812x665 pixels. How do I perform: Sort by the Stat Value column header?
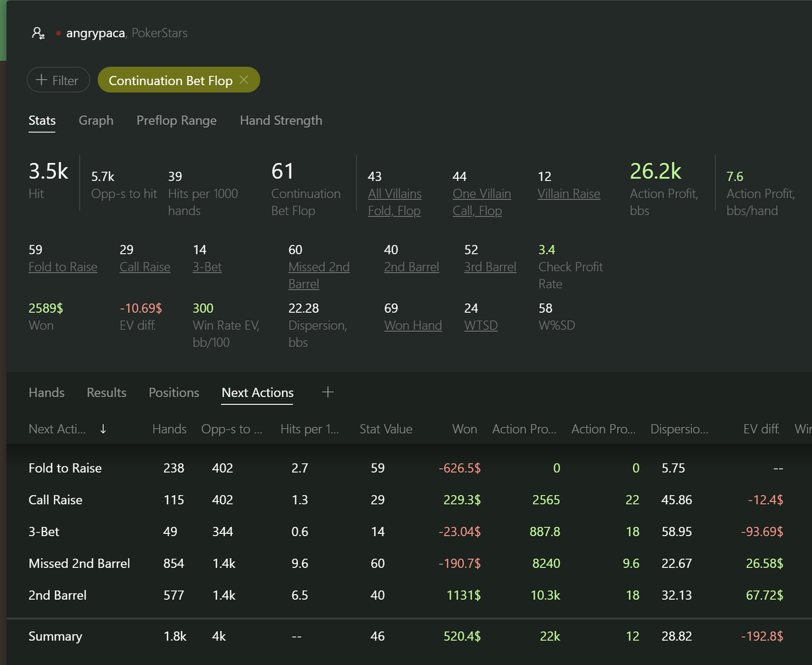point(386,429)
